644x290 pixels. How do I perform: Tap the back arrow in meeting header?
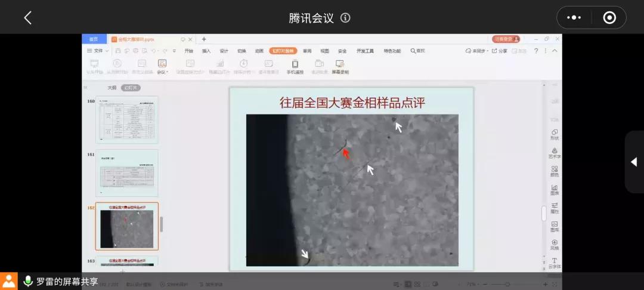tap(27, 18)
